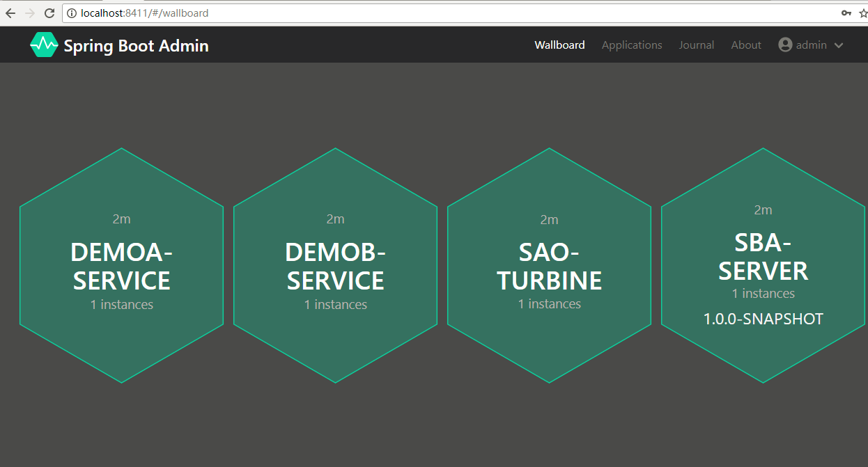Open the SBA-SERVER hexagon tile
This screenshot has height=467, width=868.
[x=763, y=265]
